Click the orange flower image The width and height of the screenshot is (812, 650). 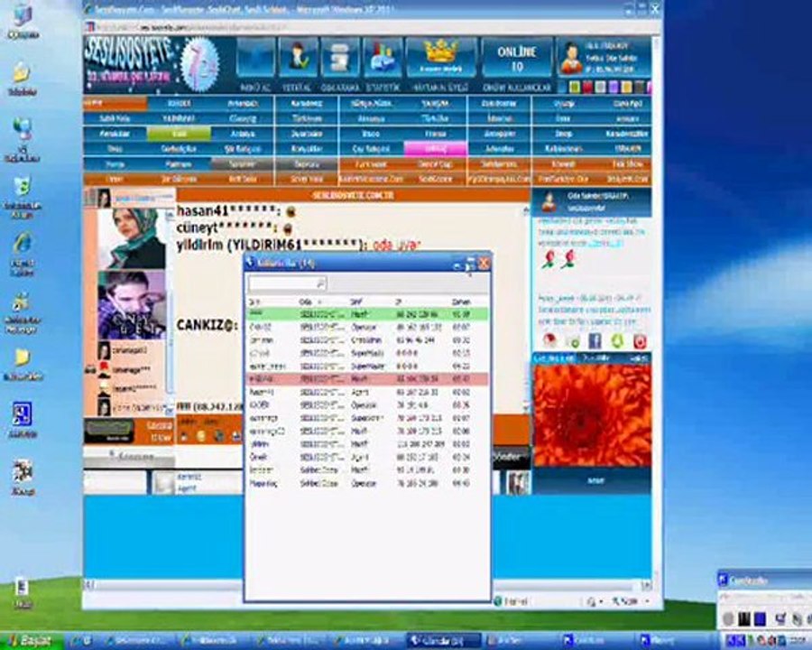coord(592,414)
